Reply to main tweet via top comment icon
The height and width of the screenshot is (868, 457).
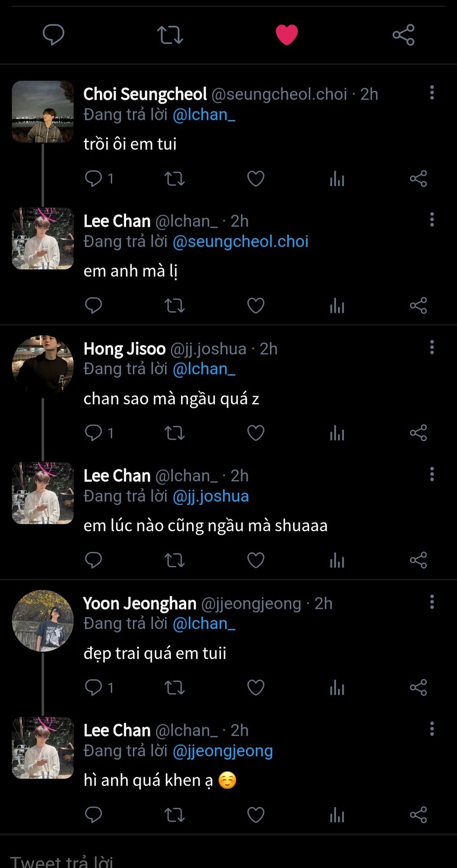[53, 35]
